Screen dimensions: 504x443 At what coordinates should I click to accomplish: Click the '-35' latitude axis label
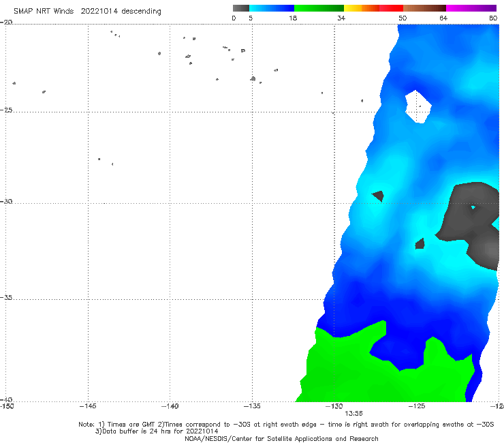(6, 297)
